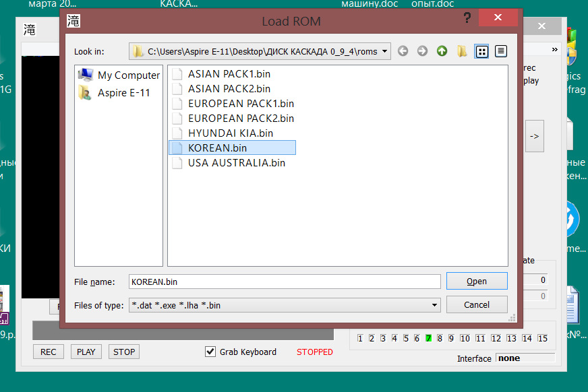This screenshot has width=588, height=392.
Task: Expand the hidden toolbar chevron
Action: [x=555, y=49]
